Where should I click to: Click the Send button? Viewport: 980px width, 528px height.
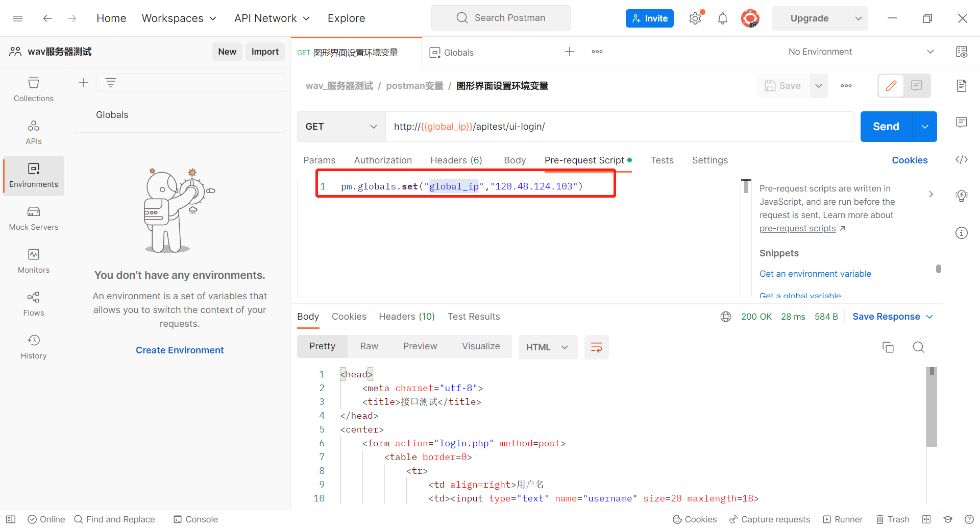(x=886, y=127)
